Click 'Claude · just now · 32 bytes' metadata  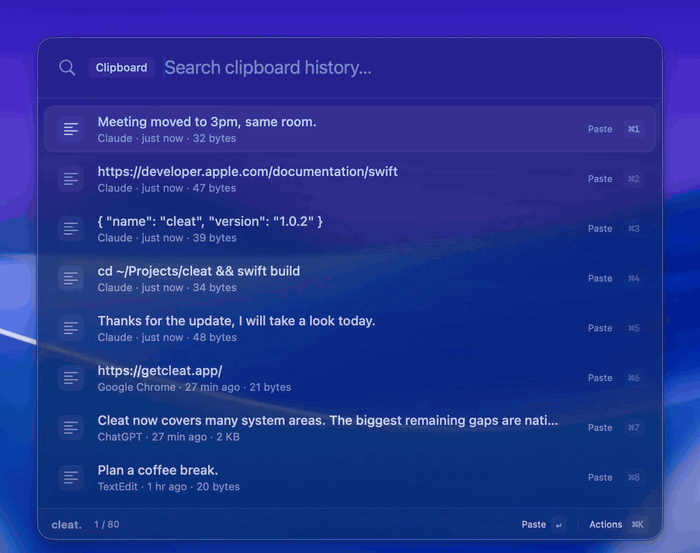[x=167, y=138]
